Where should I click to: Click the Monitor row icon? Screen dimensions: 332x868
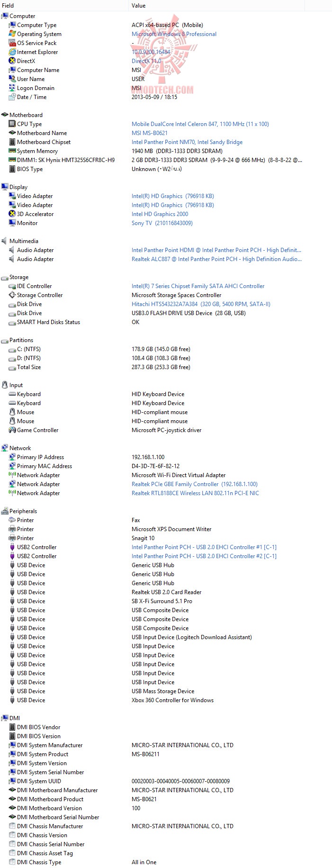point(12,223)
